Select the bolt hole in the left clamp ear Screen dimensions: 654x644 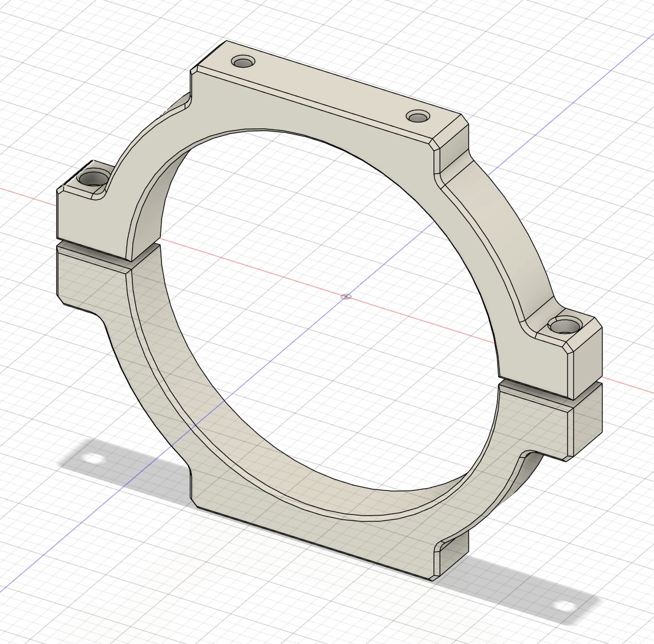pos(93,178)
